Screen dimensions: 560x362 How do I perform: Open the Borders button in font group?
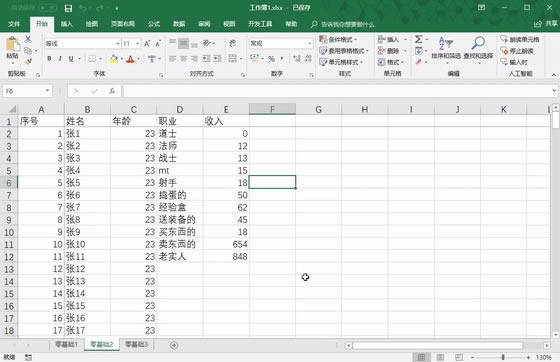[92, 59]
